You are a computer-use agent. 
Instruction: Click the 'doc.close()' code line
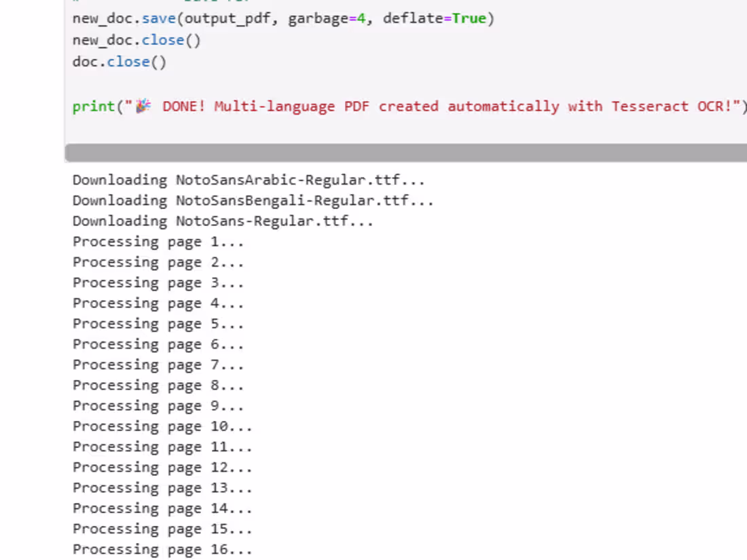[x=120, y=62]
